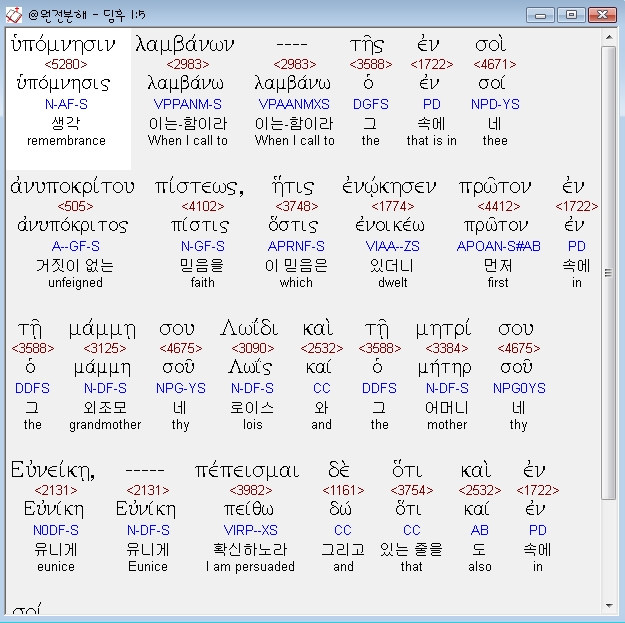Select the Greek word λαμβάνων
Screen dimensions: 625x623
185,44
